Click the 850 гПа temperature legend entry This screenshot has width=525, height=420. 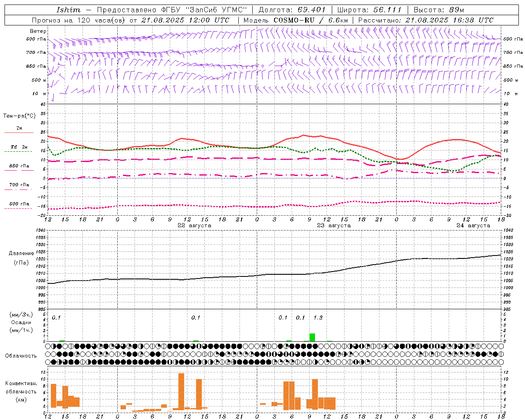(19, 166)
